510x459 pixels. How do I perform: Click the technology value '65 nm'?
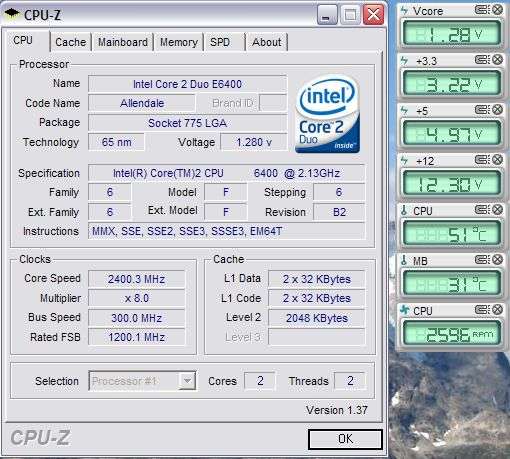tap(116, 142)
